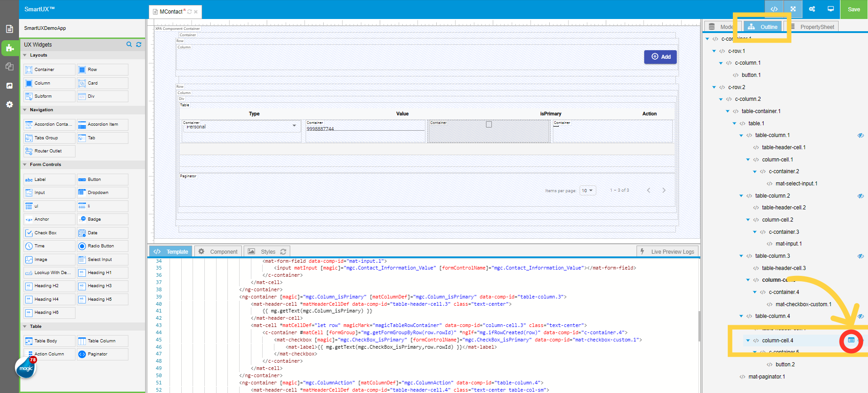Choose the Check Box widget

[x=49, y=233]
